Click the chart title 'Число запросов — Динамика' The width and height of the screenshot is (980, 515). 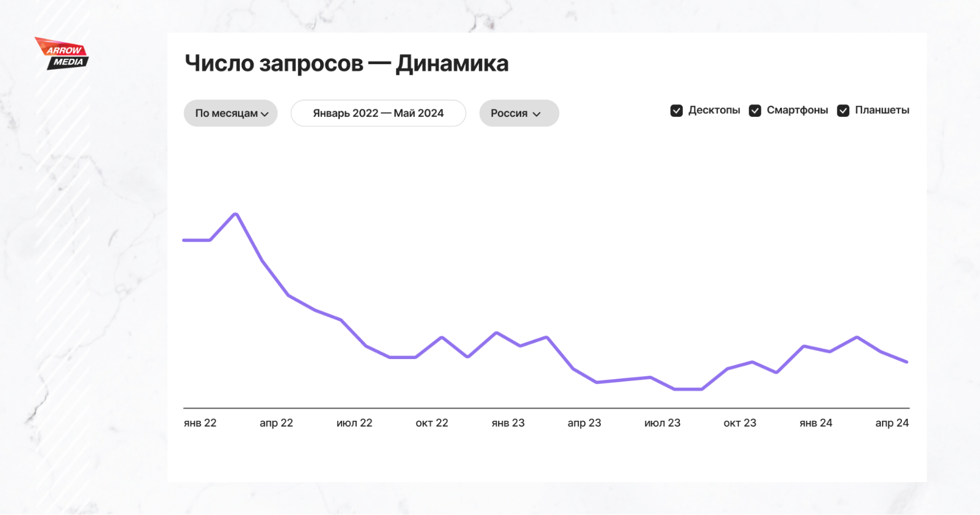pyautogui.click(x=347, y=64)
